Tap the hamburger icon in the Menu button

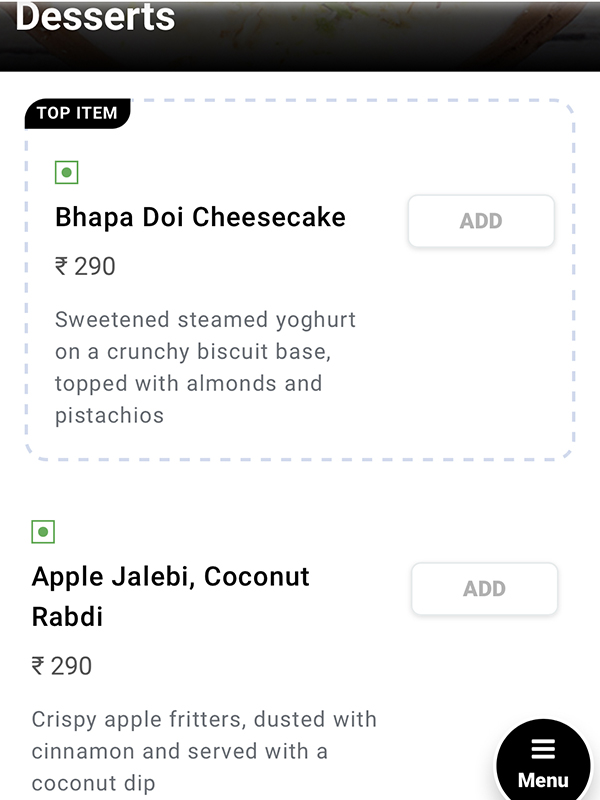pyautogui.click(x=543, y=749)
